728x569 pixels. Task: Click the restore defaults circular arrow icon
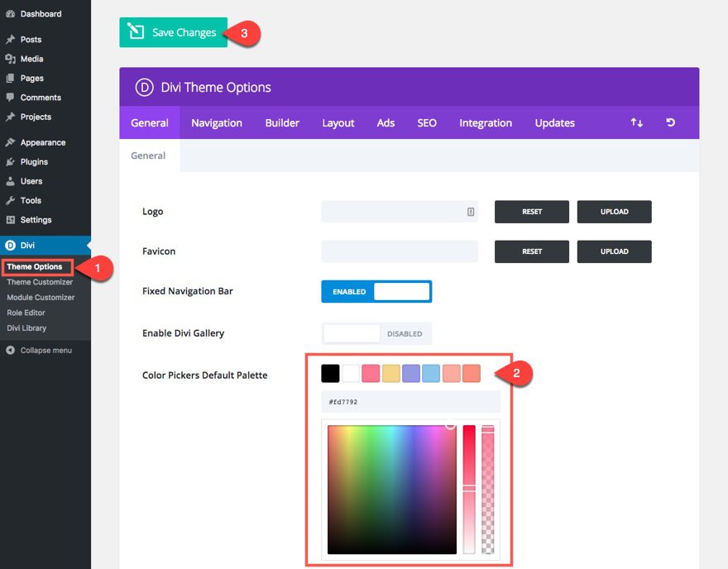(670, 122)
